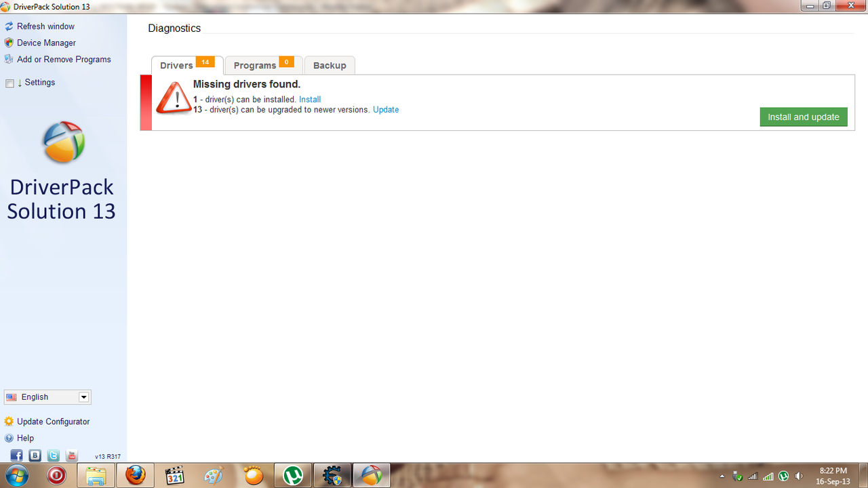Open Windows Explorer from the taskbar

tap(96, 476)
